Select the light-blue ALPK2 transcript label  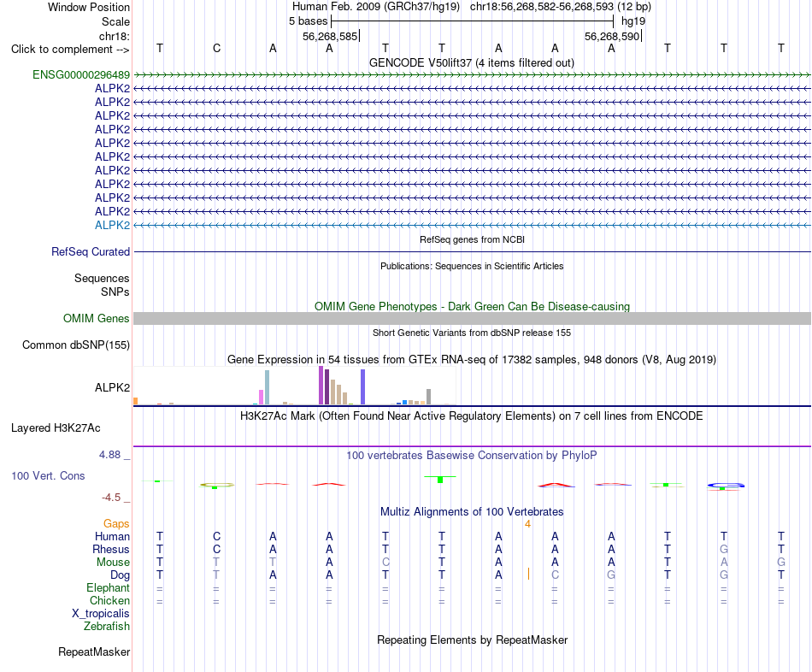(x=112, y=226)
